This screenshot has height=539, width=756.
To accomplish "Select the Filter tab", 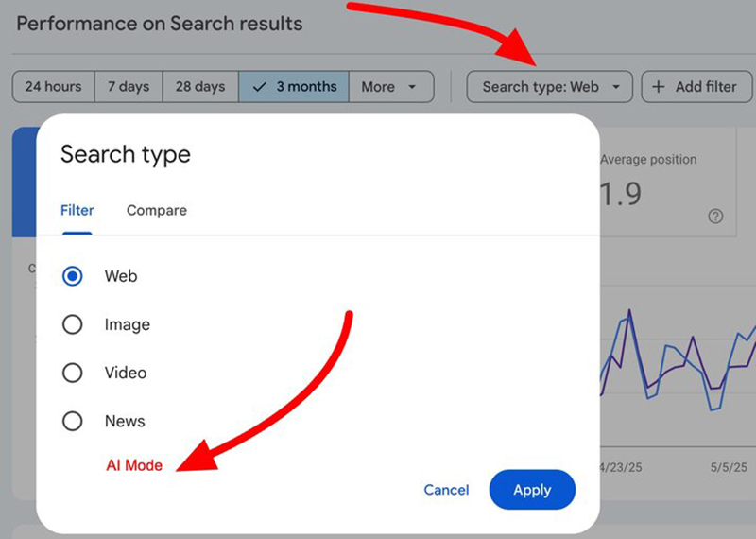I will click(77, 210).
